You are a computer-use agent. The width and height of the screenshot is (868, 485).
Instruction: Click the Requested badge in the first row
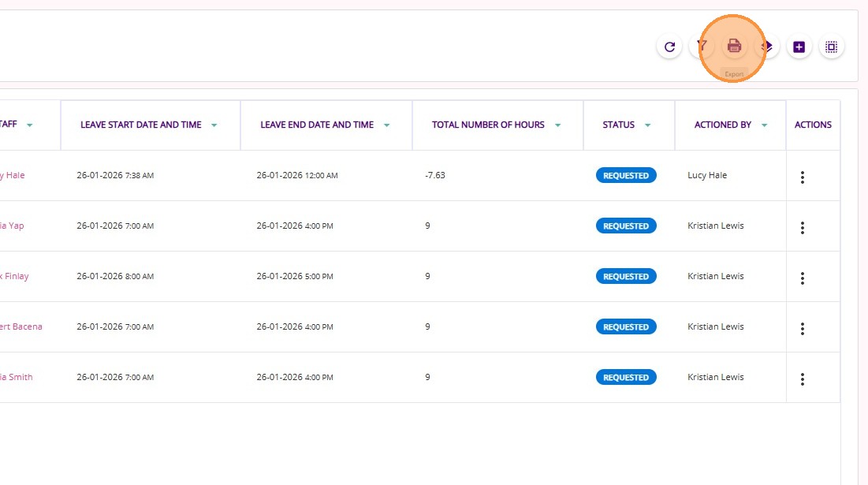(626, 176)
